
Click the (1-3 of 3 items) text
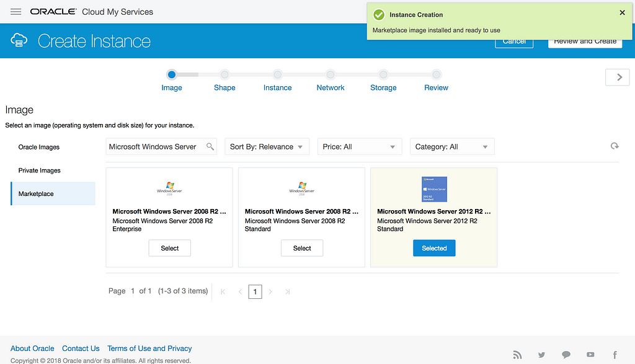183,291
